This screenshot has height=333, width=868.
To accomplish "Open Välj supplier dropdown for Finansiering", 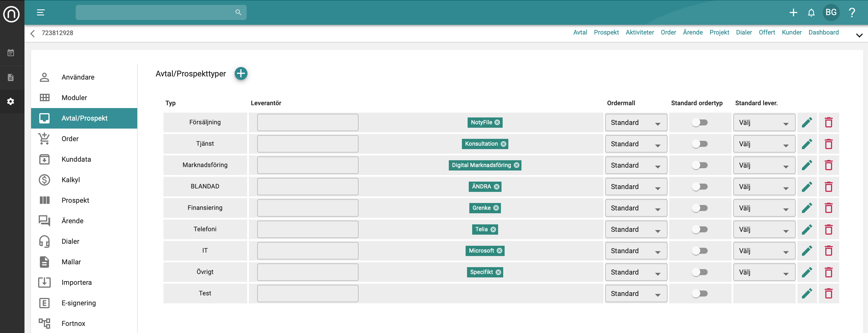I will coord(764,208).
